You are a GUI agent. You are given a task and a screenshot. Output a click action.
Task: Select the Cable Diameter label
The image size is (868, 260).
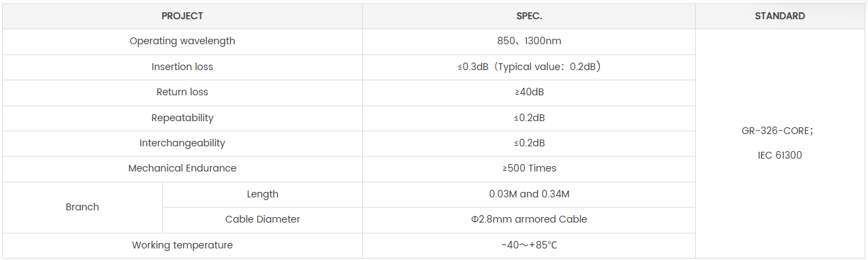(263, 219)
